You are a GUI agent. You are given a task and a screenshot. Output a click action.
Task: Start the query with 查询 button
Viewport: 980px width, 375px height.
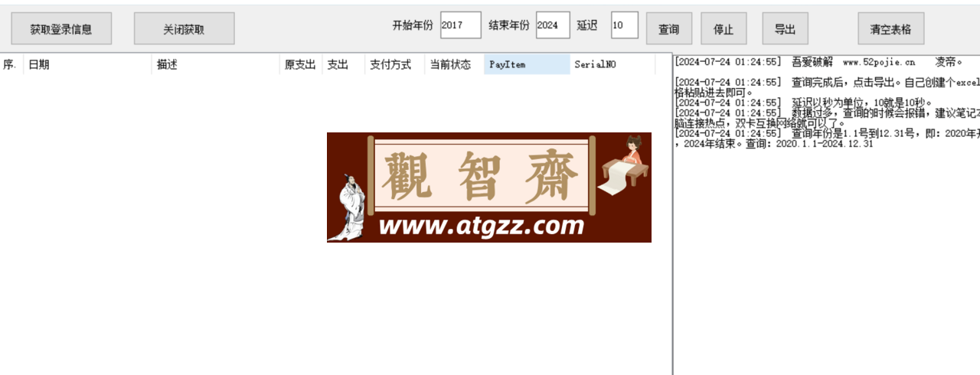(x=668, y=29)
